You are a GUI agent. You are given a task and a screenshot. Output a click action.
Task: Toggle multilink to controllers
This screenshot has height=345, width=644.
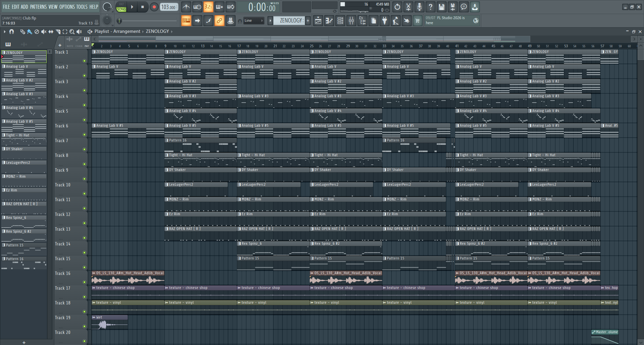point(230,21)
